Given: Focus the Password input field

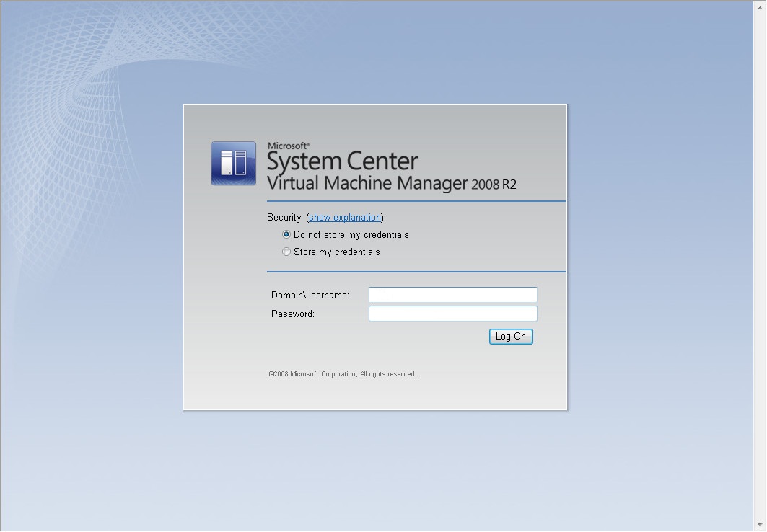Looking at the screenshot, I should tap(452, 314).
